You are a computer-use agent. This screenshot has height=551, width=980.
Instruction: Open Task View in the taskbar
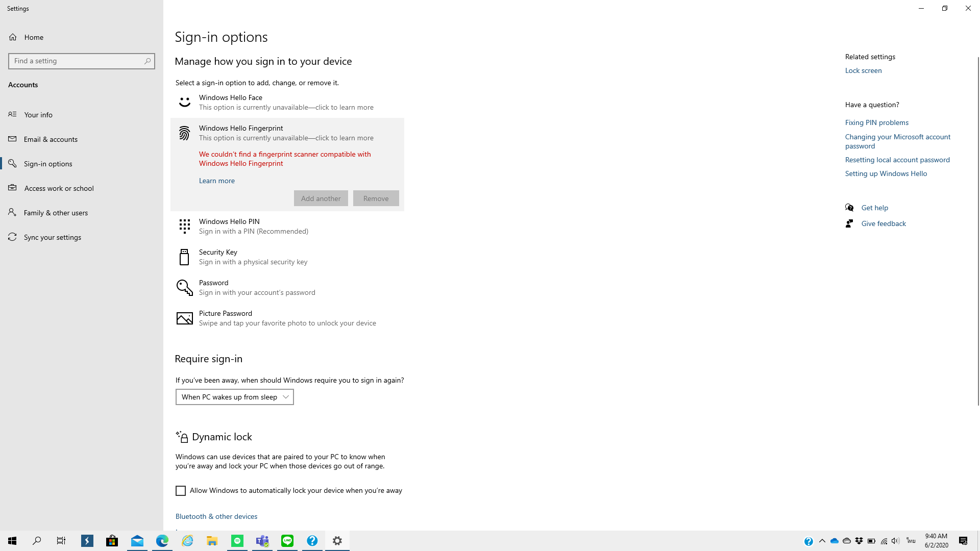pyautogui.click(x=61, y=541)
